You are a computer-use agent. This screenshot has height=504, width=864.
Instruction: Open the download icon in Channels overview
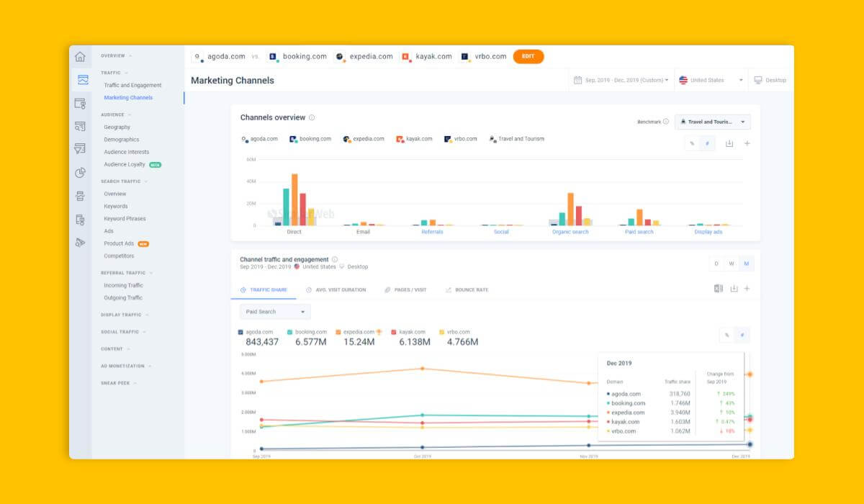(729, 143)
